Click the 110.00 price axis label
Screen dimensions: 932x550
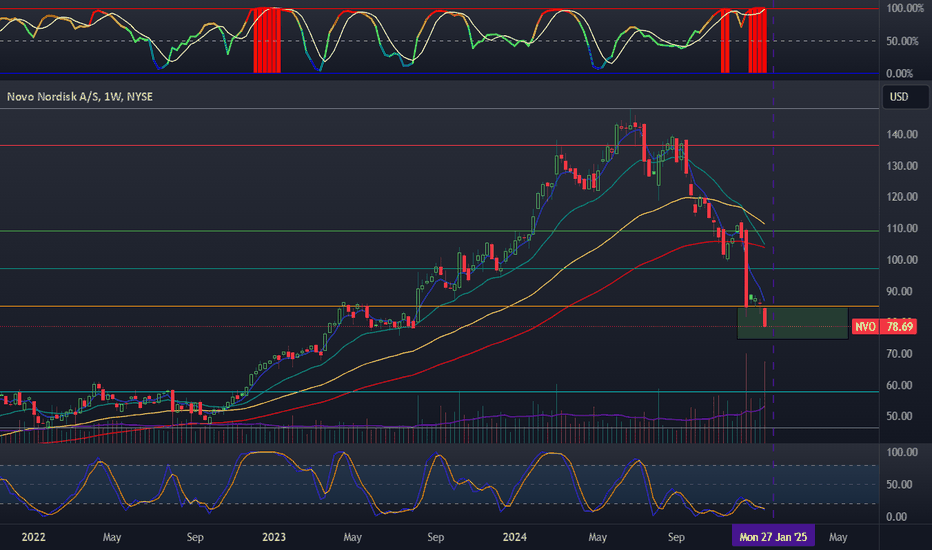click(x=902, y=228)
